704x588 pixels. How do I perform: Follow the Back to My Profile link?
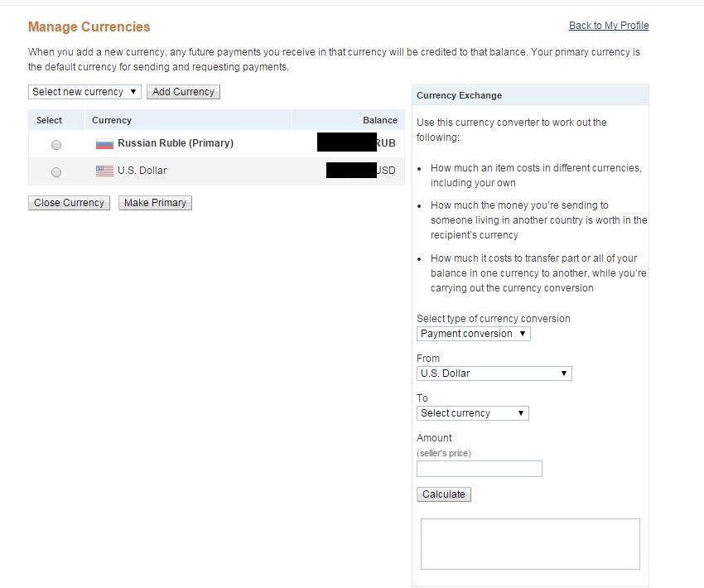[609, 26]
